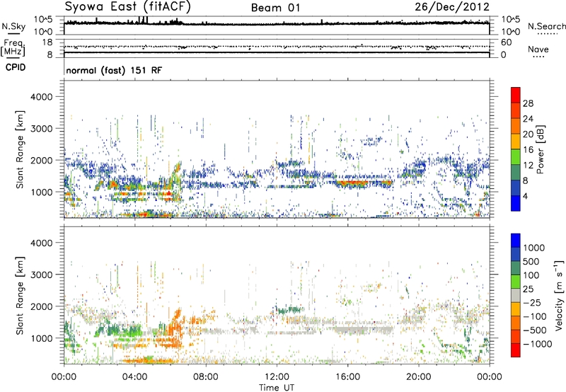Click the gray segment of the velocity colorbar
The width and height of the screenshot is (566, 392).
(x=516, y=296)
